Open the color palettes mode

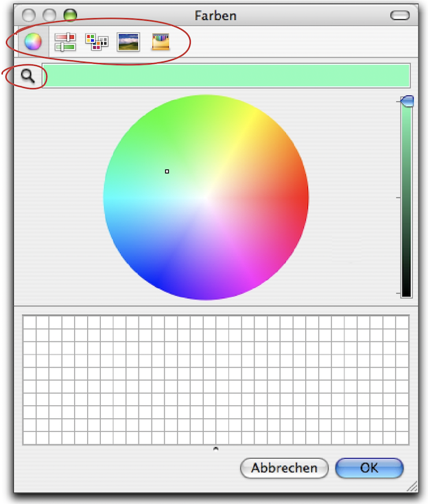97,43
